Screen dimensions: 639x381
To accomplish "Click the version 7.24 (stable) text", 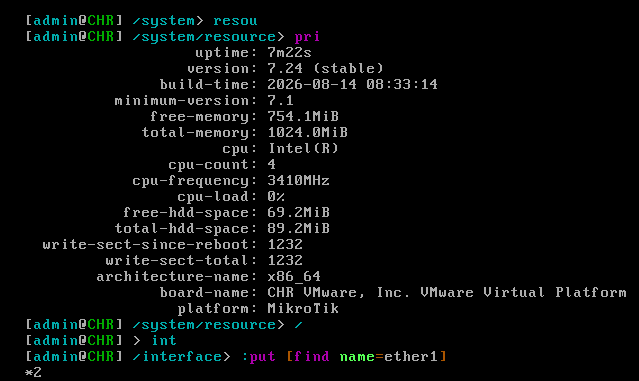I will click(325, 68).
